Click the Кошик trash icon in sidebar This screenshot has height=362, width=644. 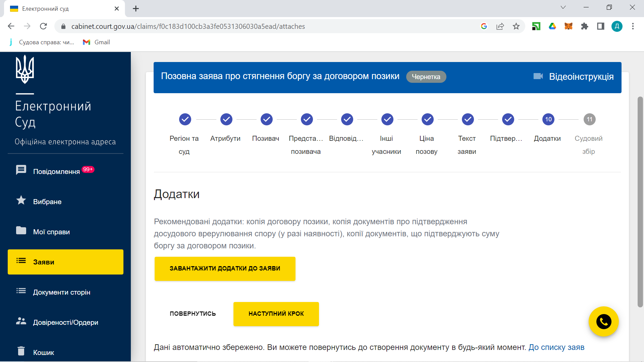coord(21,351)
